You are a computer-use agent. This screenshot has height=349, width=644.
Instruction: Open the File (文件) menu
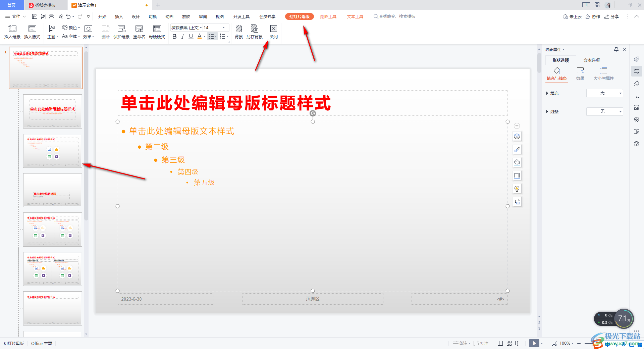click(x=15, y=16)
